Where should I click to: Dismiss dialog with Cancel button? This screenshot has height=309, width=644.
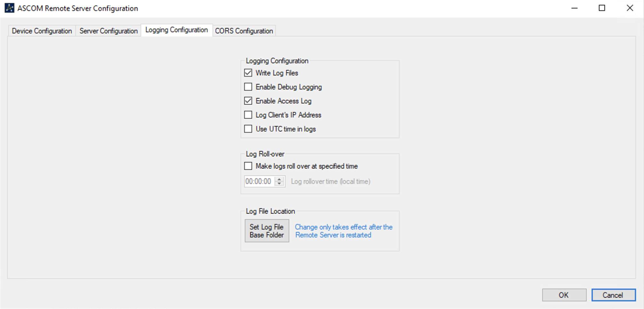click(x=613, y=295)
